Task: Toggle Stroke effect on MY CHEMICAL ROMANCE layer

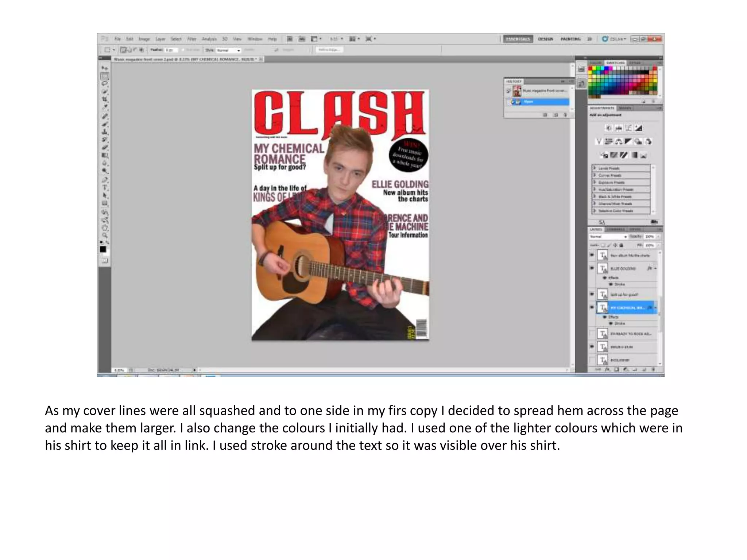Action: 611,323
